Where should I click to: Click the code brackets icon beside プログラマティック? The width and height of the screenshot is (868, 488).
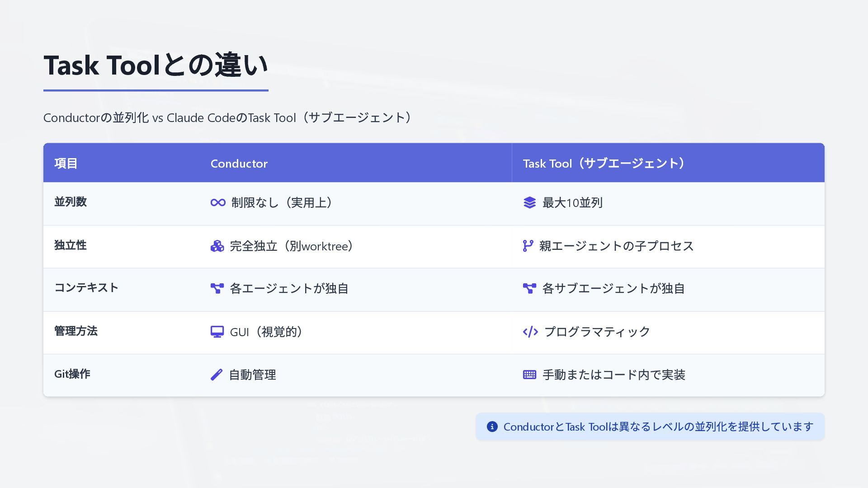point(530,332)
